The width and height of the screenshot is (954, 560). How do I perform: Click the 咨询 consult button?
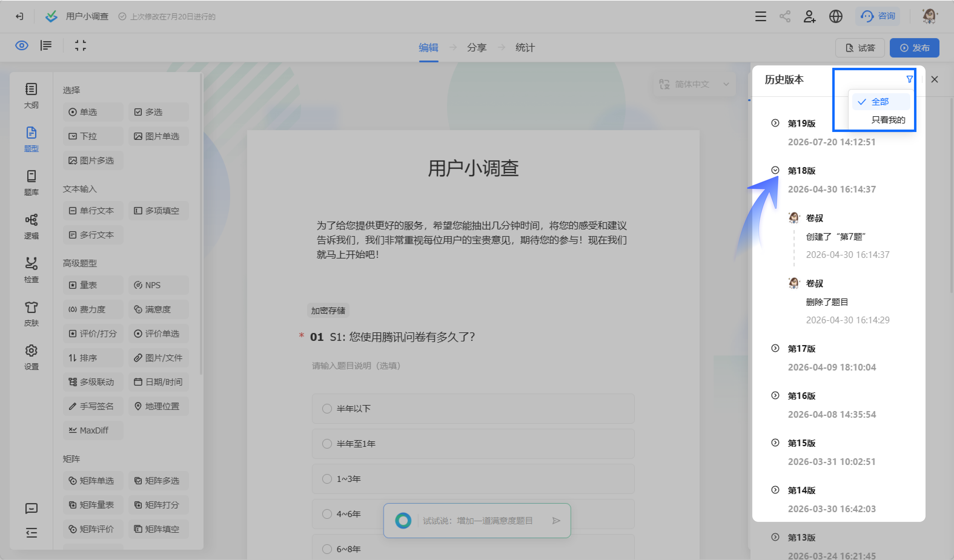coord(878,16)
